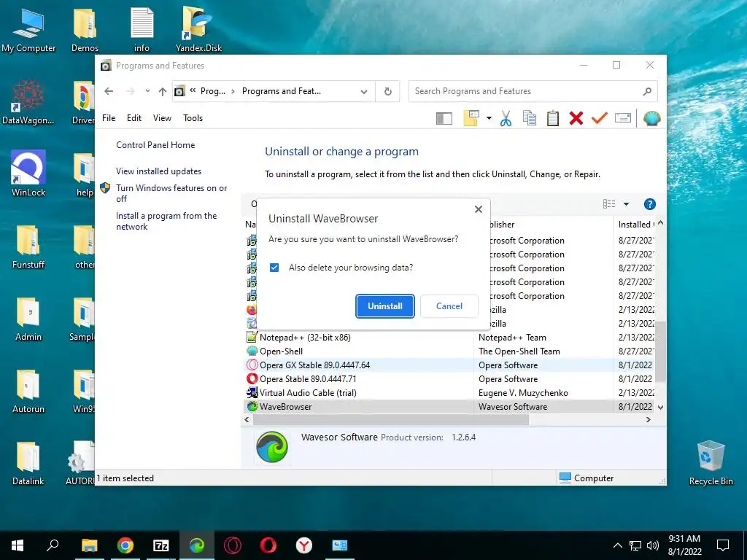Click the Paste clipboard toolbar icon
Image resolution: width=747 pixels, height=560 pixels.
pyautogui.click(x=553, y=118)
